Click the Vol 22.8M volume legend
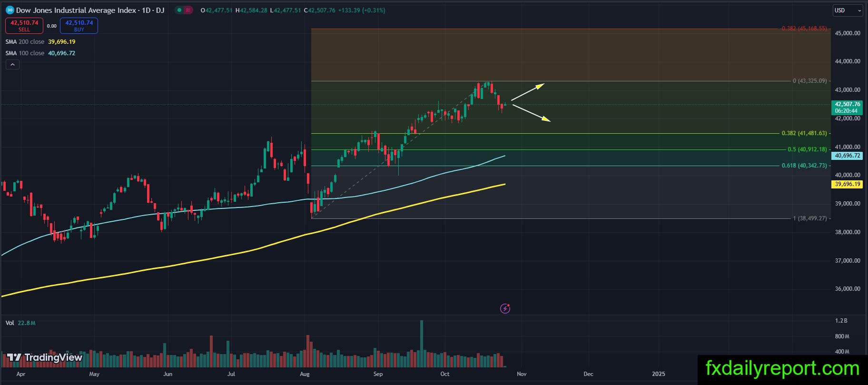The width and height of the screenshot is (868, 385). coord(20,323)
